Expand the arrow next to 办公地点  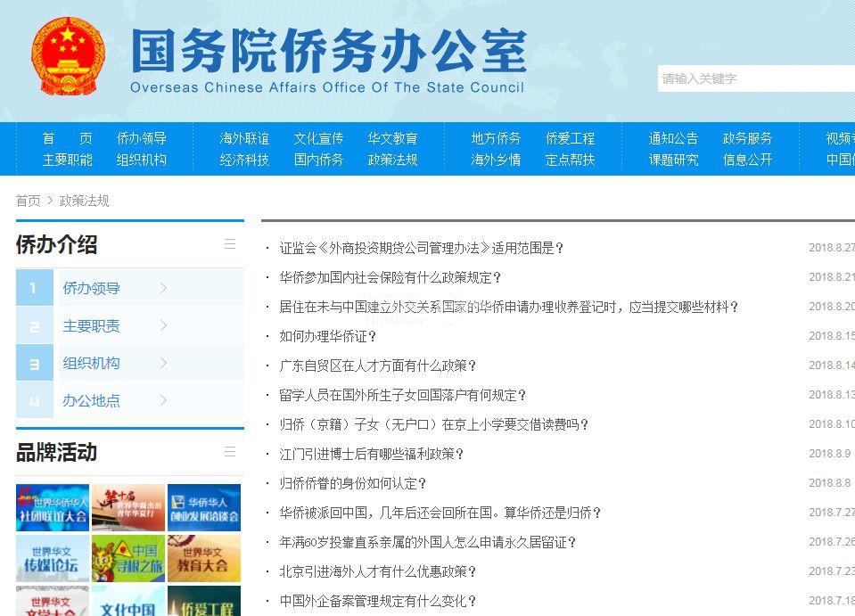pyautogui.click(x=163, y=400)
